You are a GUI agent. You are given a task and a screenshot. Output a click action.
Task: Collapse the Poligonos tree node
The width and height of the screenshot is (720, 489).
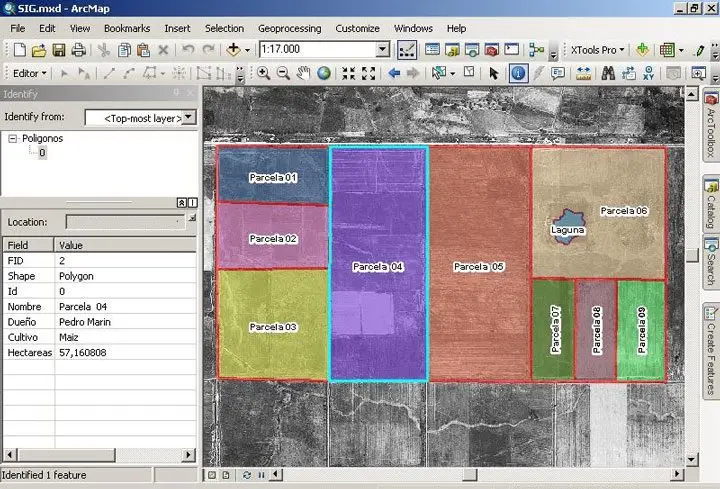12,139
